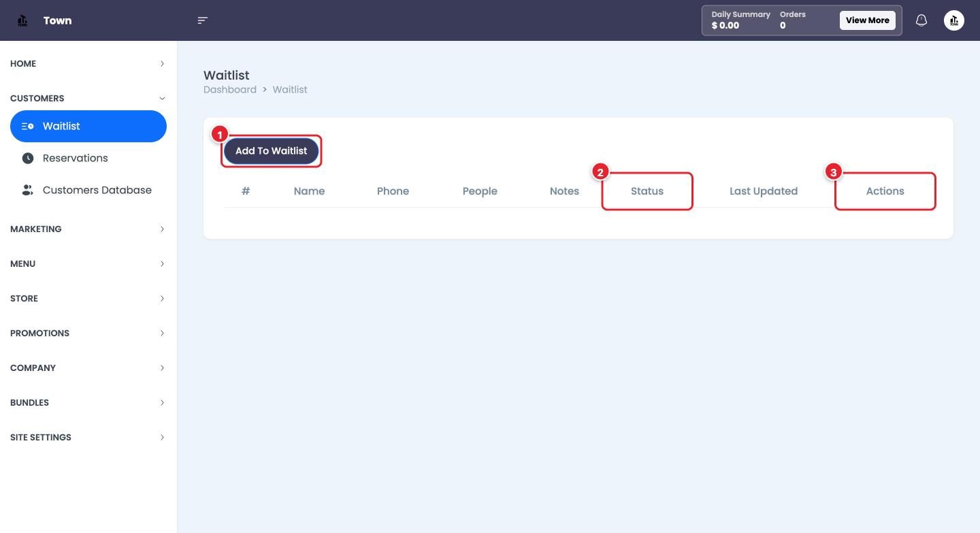Image resolution: width=980 pixels, height=533 pixels.
Task: Click the Reservations clock icon
Action: coord(28,158)
